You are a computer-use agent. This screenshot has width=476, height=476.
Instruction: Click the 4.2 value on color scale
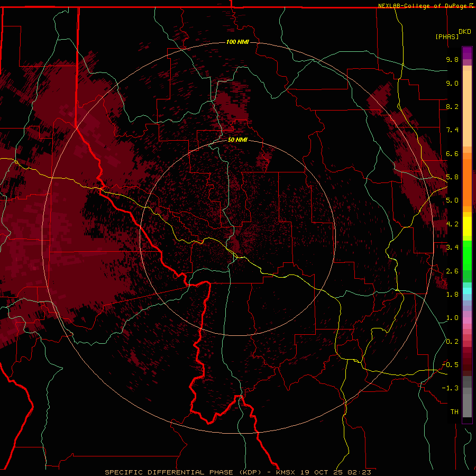coord(452,224)
